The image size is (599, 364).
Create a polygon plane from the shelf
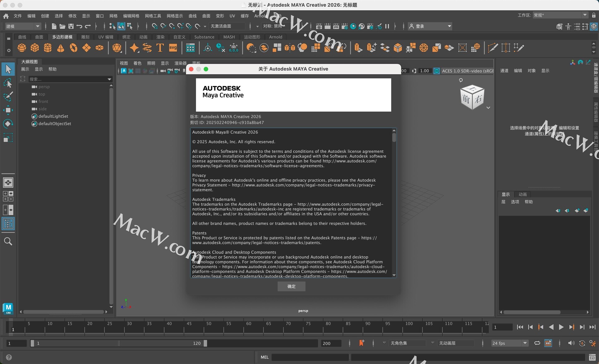[x=86, y=48]
